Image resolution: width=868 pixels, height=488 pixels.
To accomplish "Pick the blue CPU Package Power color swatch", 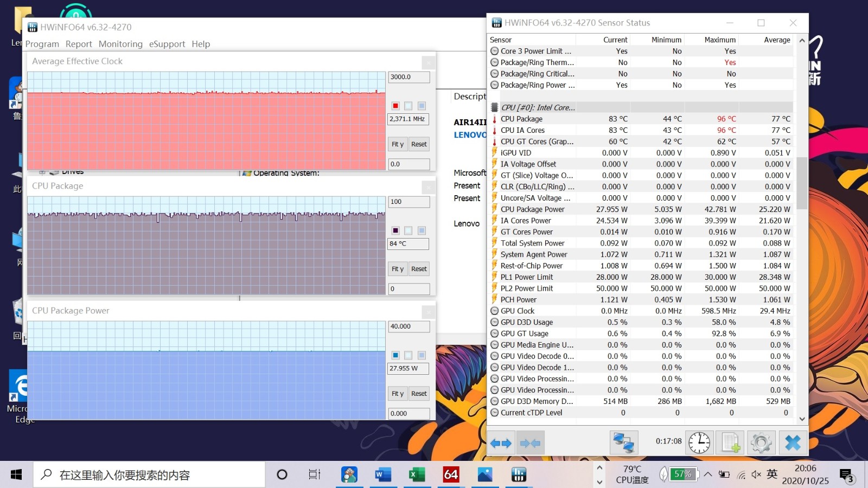I will point(395,355).
